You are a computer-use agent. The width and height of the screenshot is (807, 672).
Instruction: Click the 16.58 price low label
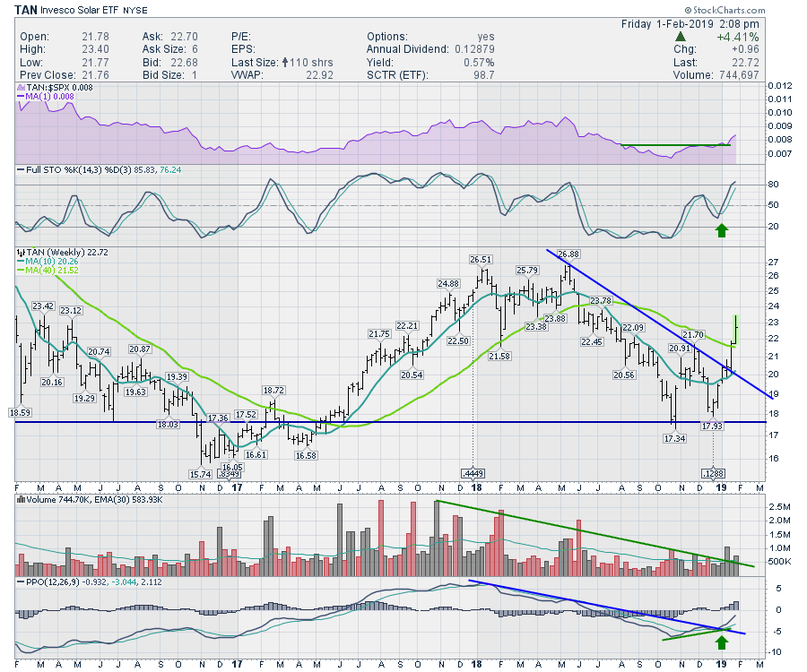(305, 455)
